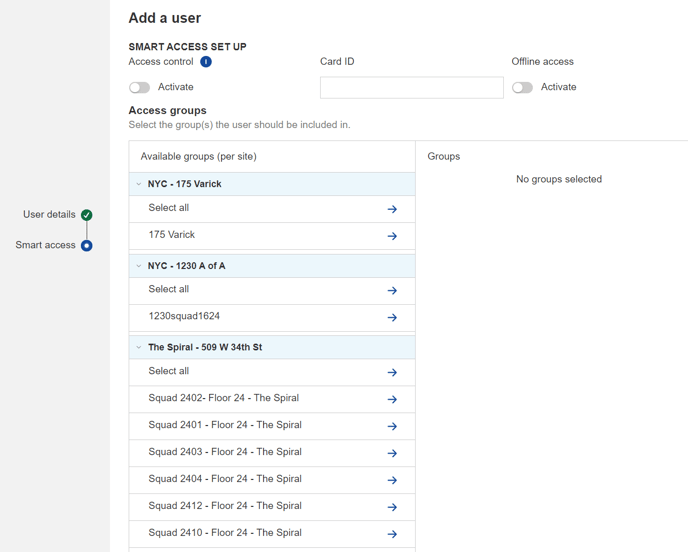Click the Access control info icon
Image resolution: width=688 pixels, height=552 pixels.
point(206,62)
